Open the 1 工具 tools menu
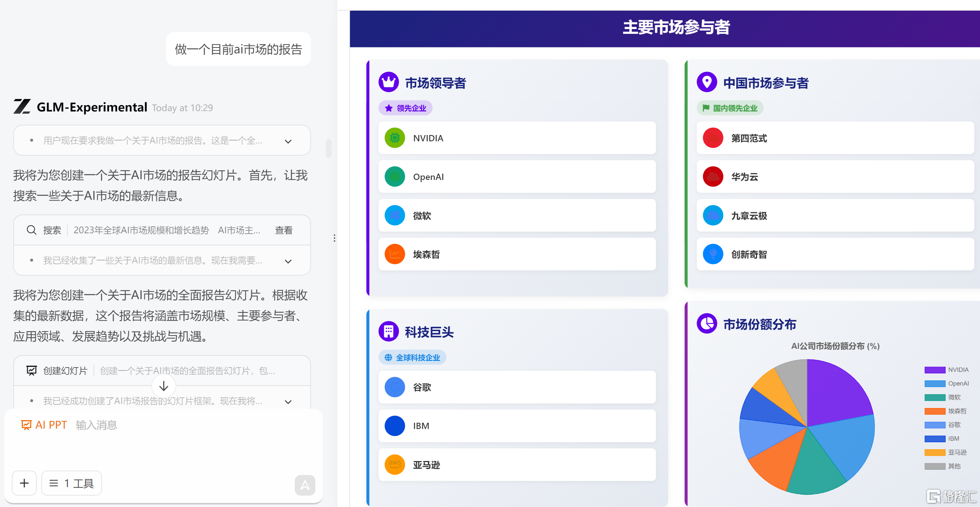 pos(71,483)
